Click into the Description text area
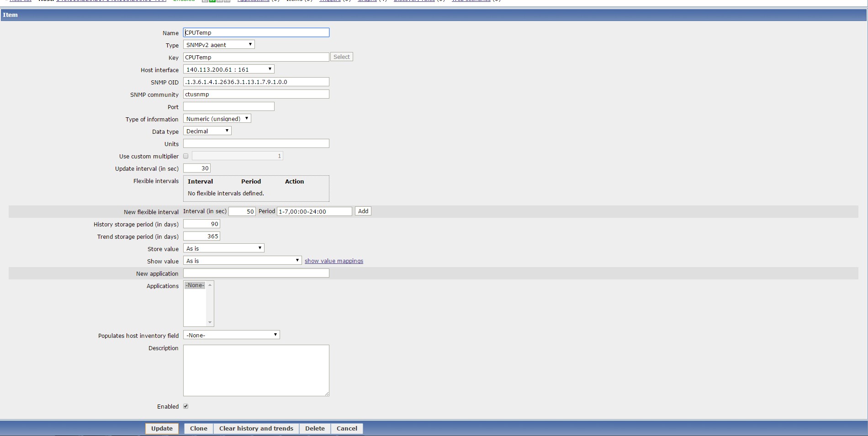Screen dimensions: 868x436 point(256,370)
